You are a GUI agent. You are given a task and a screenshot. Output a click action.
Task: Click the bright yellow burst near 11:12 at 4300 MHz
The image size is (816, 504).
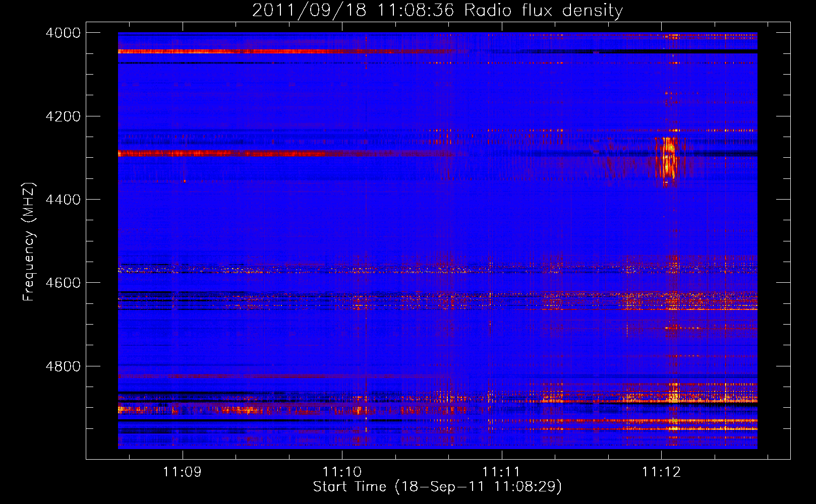click(668, 159)
